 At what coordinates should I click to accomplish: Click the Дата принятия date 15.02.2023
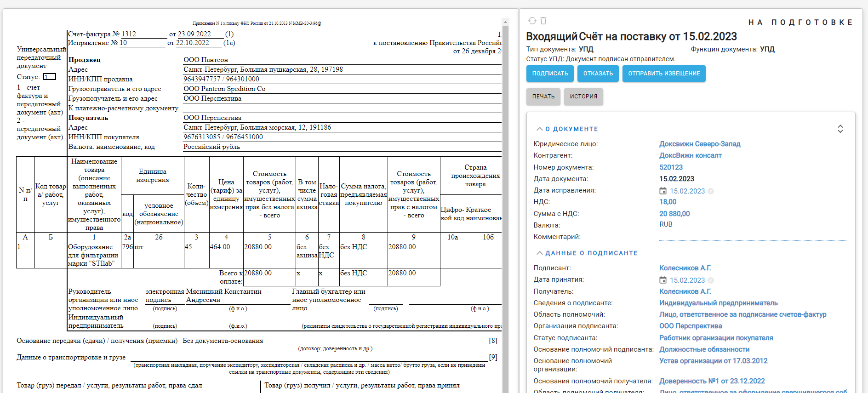tap(687, 280)
